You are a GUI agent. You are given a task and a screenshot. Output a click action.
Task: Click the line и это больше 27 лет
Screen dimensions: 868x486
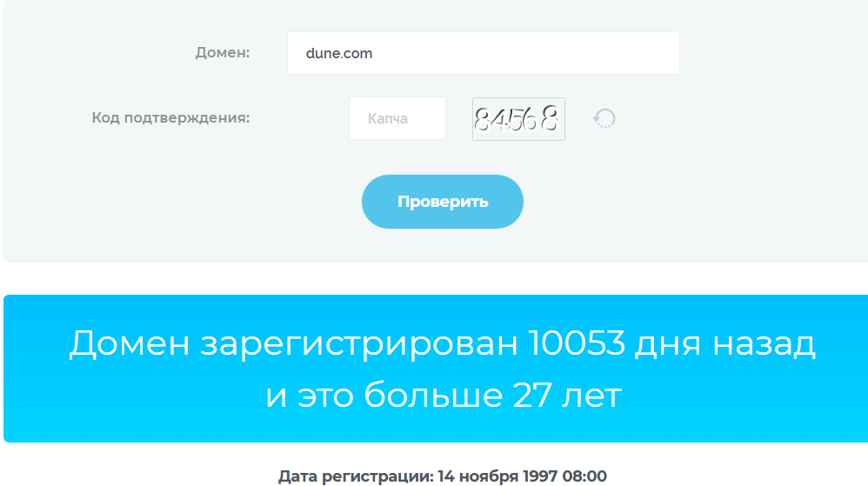tap(444, 396)
